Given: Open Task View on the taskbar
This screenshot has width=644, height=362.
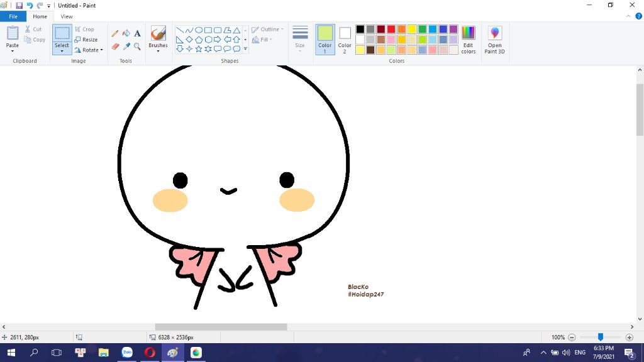Looking at the screenshot, I should pos(57,353).
